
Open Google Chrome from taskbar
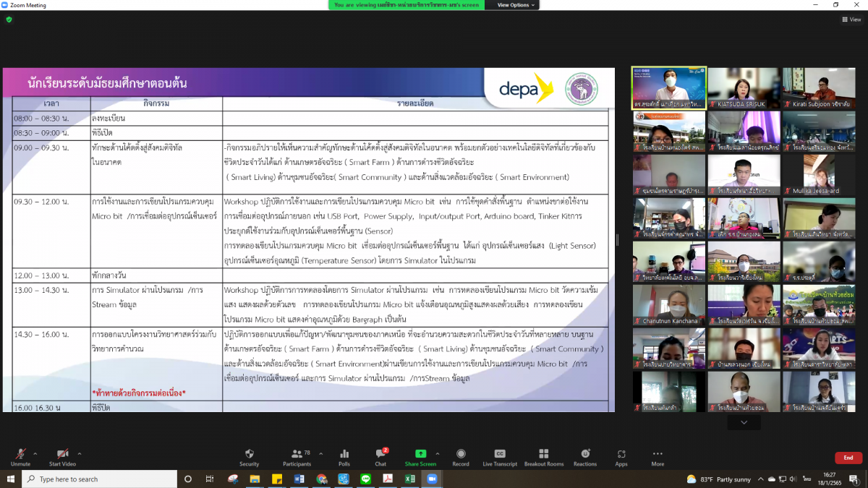[x=321, y=479]
